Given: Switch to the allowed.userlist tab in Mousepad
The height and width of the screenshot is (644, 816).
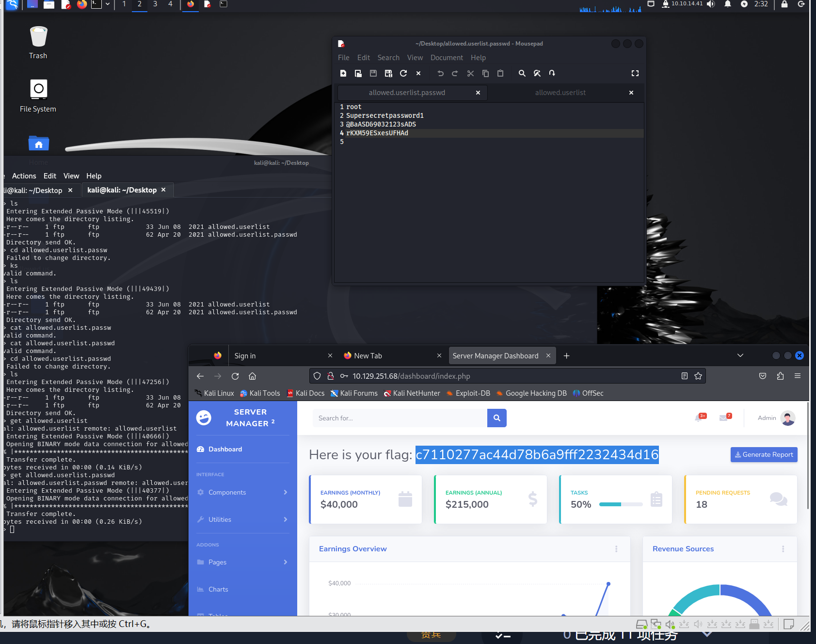Looking at the screenshot, I should [560, 93].
